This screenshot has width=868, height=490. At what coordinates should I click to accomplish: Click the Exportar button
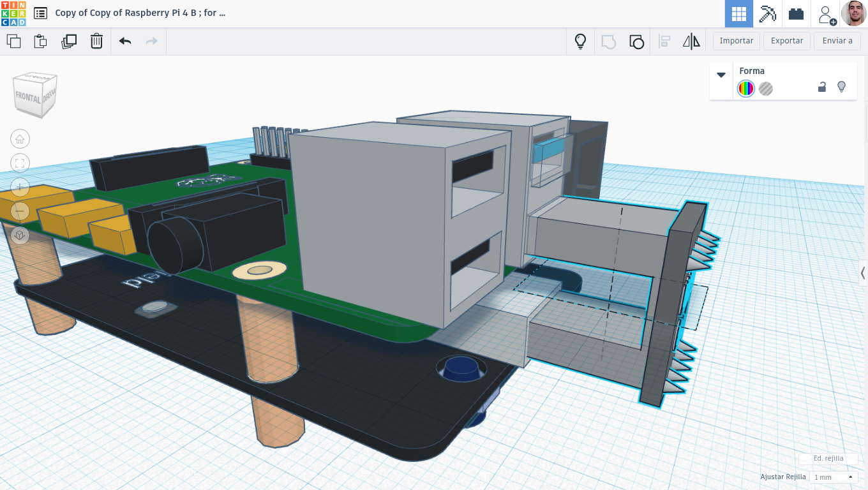(787, 41)
